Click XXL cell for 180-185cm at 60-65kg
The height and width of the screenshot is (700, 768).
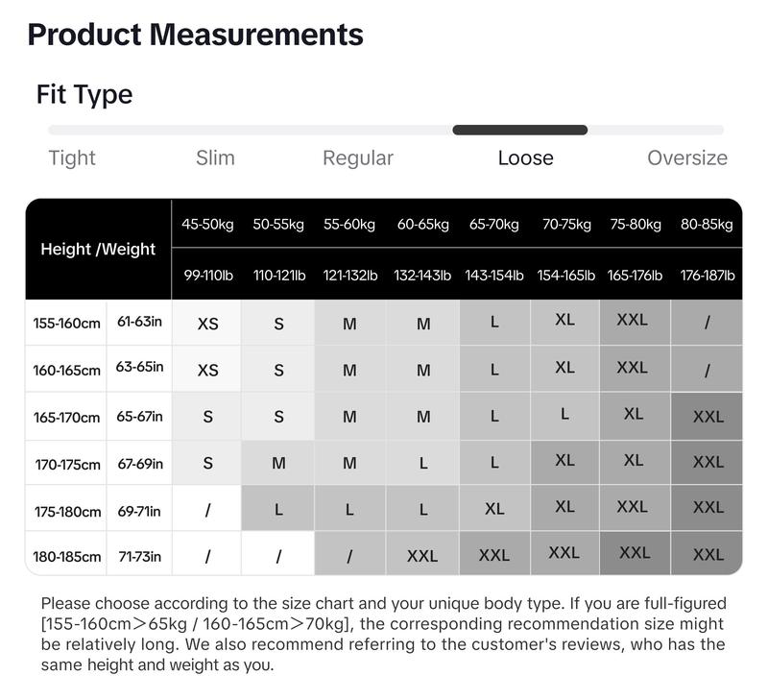coord(422,556)
